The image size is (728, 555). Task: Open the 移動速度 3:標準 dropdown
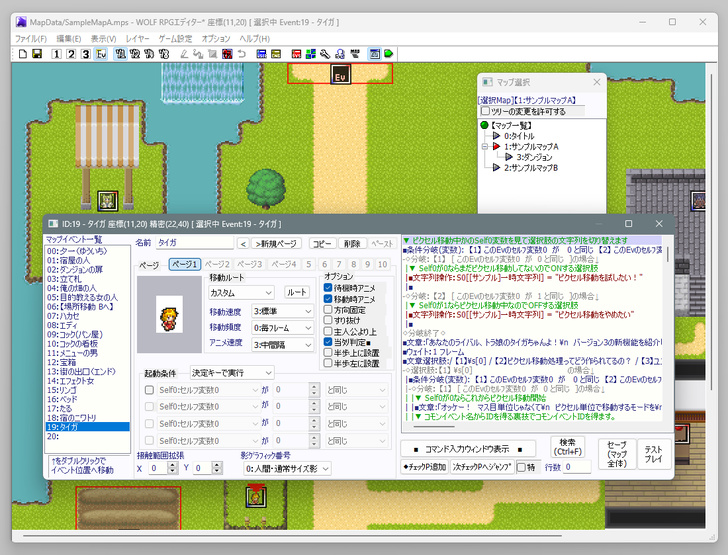(x=282, y=311)
